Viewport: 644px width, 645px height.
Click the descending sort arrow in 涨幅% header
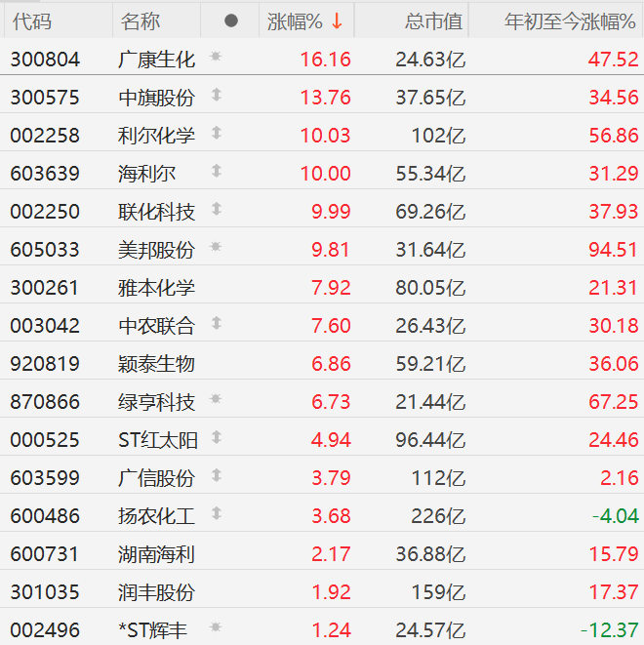(338, 21)
